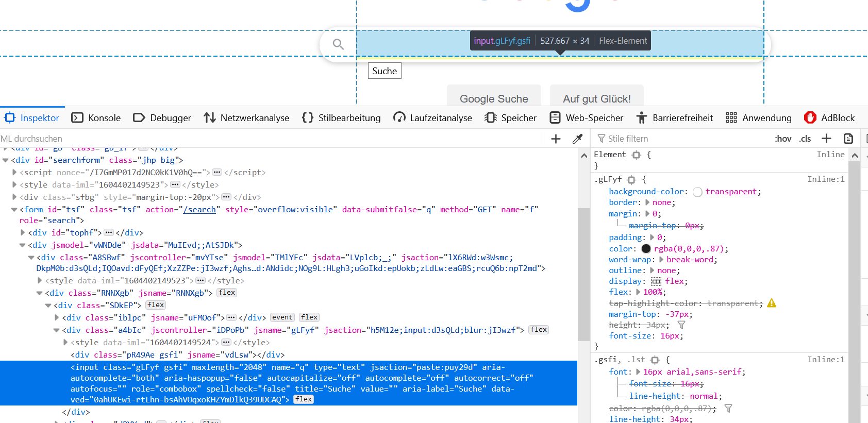This screenshot has width=868, height=423.
Task: Collapse the searchform div node
Action: pyautogui.click(x=6, y=160)
